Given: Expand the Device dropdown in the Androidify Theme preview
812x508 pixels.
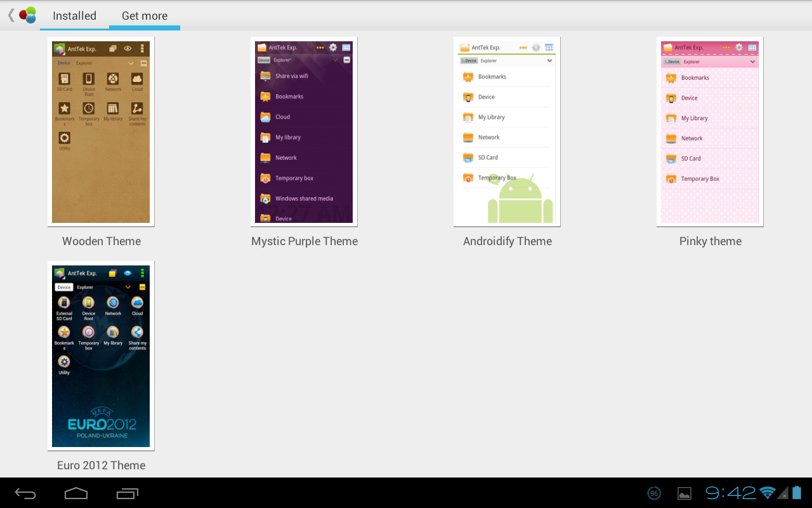Looking at the screenshot, I should pos(549,60).
